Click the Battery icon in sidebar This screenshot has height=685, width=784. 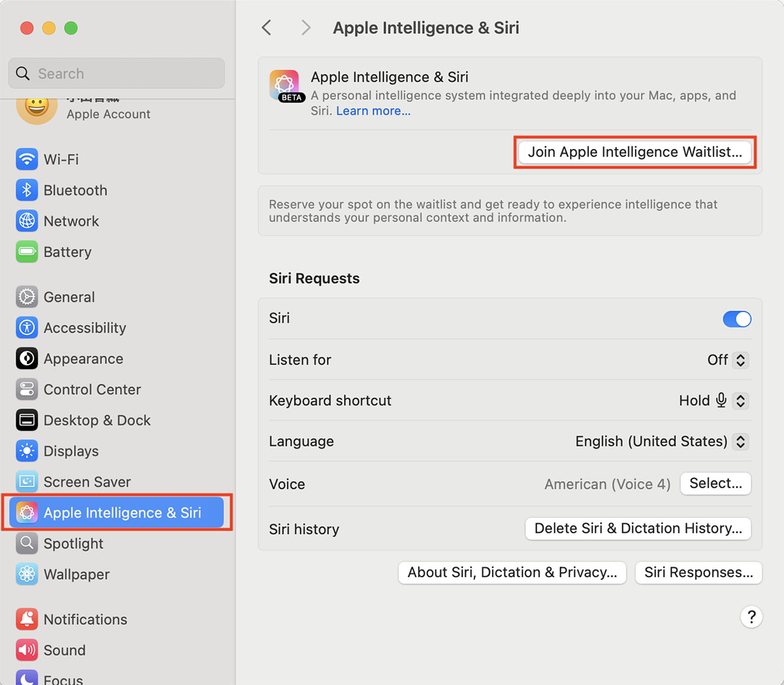tap(27, 252)
